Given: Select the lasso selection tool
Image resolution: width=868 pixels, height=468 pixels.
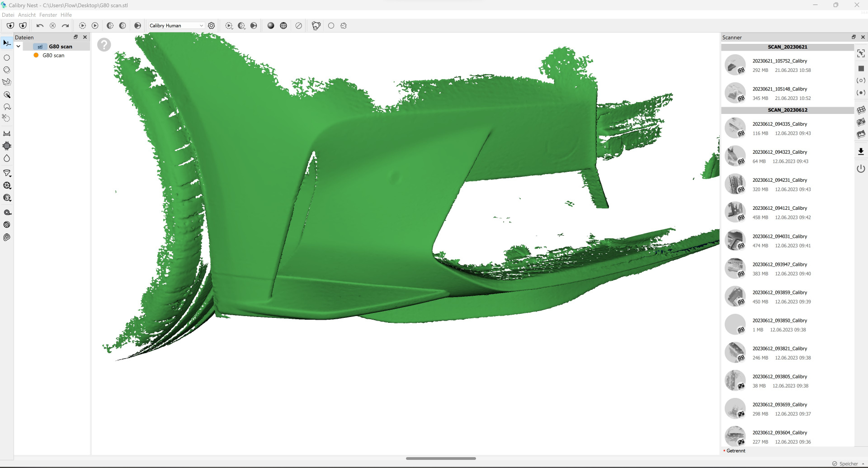Looking at the screenshot, I should [7, 107].
